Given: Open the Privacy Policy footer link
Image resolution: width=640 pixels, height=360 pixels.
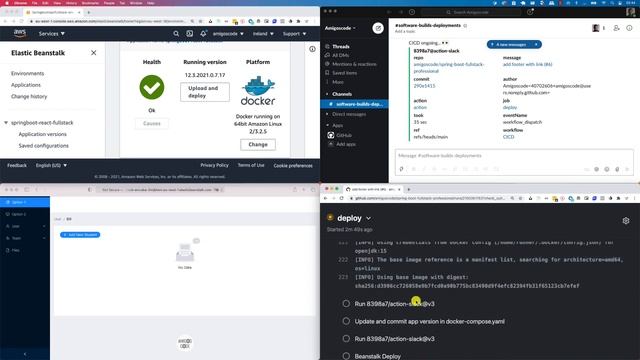Looking at the screenshot, I should tap(214, 165).
